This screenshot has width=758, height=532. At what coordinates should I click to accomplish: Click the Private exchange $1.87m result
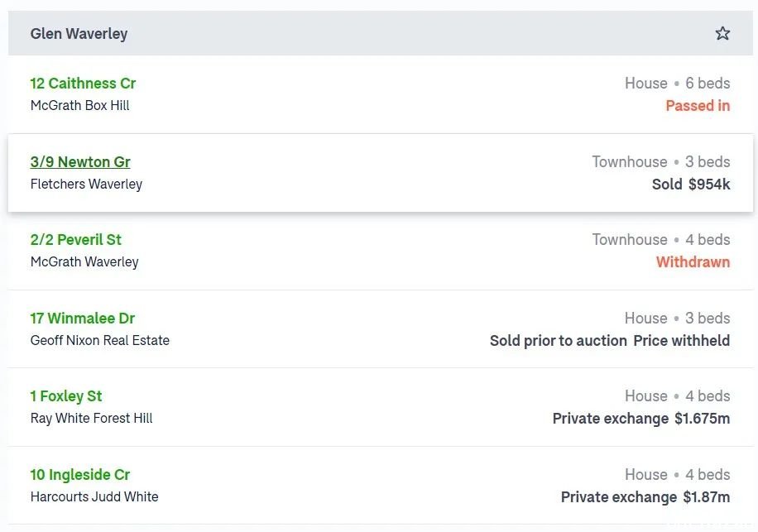click(645, 496)
